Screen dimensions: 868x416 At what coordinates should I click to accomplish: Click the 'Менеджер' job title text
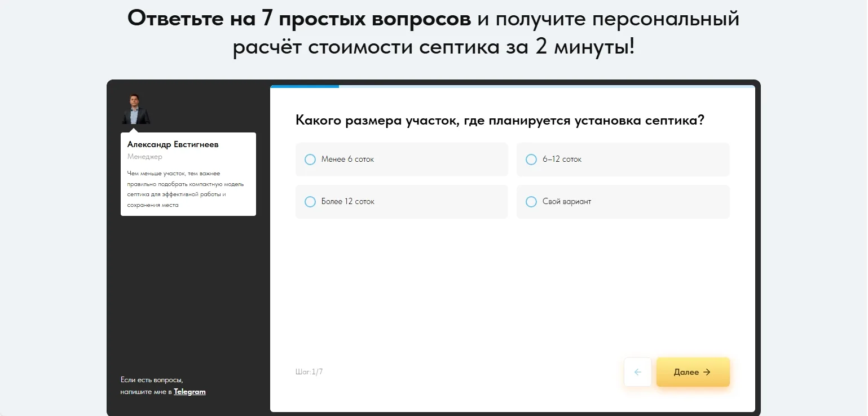point(145,157)
